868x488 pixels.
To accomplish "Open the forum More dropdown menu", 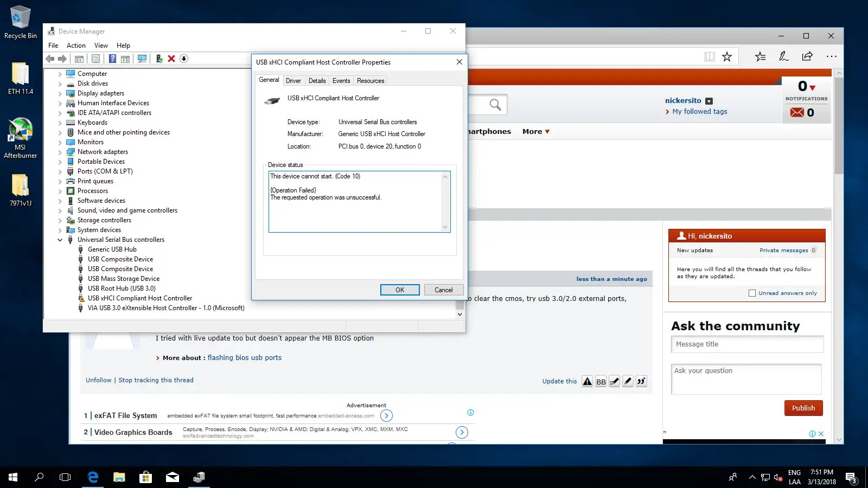I will [x=536, y=132].
